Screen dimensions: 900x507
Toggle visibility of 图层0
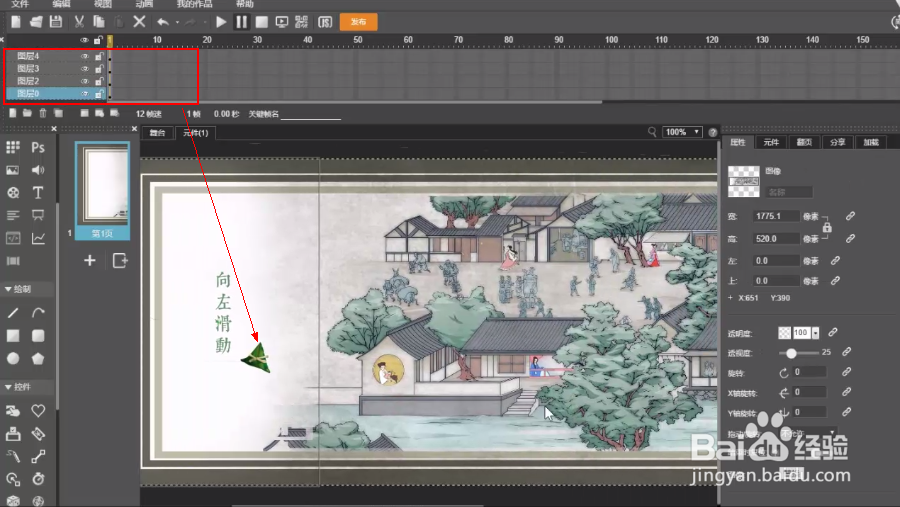point(84,94)
